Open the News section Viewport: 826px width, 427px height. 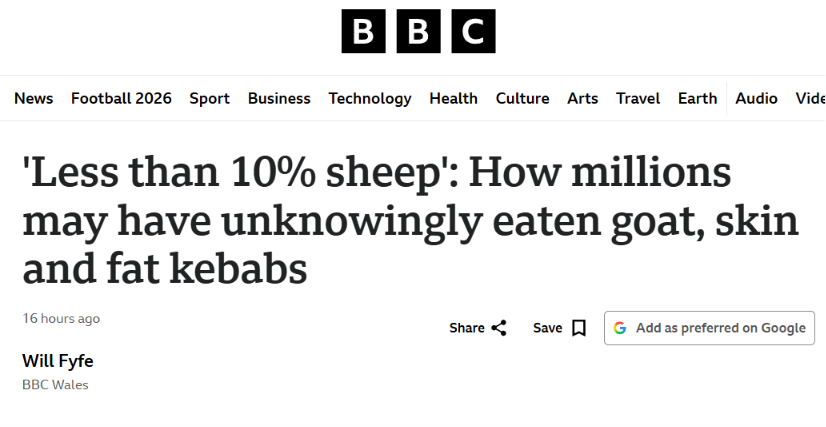34,98
